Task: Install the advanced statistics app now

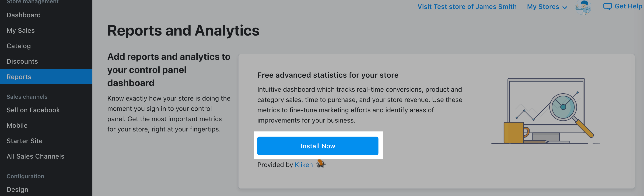Action: coord(318,146)
